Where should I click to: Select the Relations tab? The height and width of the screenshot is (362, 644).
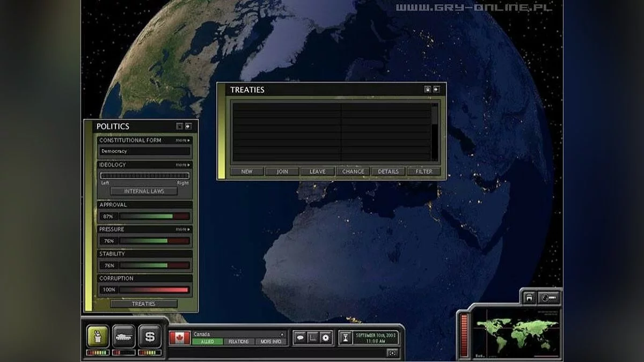click(x=239, y=342)
